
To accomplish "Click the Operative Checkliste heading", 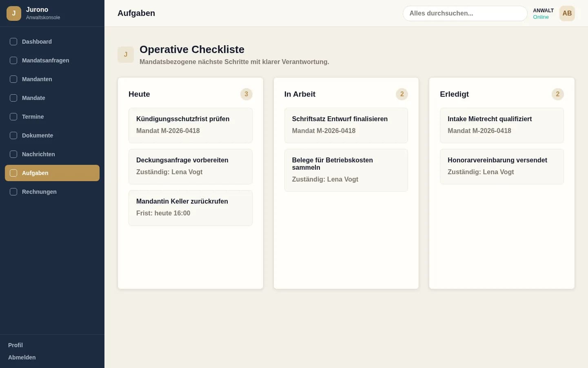I will pyautogui.click(x=192, y=49).
